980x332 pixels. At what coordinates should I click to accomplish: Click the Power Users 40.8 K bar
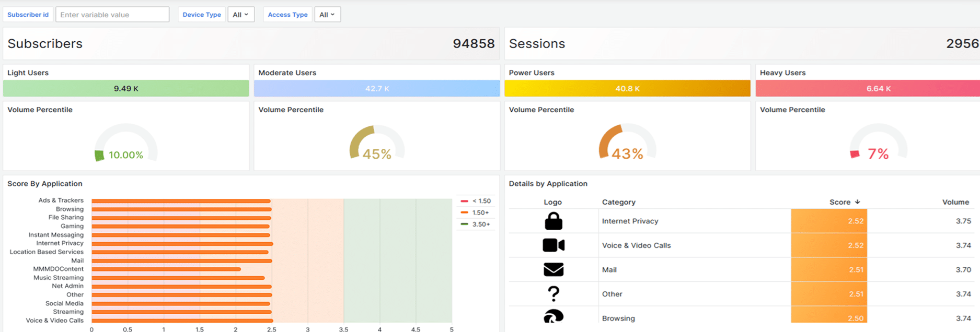point(627,89)
